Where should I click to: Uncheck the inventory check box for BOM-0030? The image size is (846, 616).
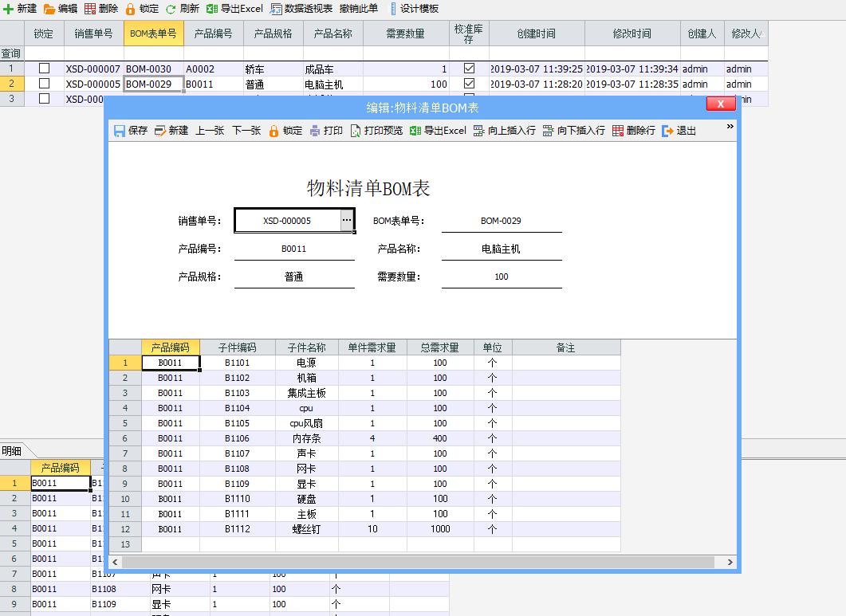[x=469, y=69]
